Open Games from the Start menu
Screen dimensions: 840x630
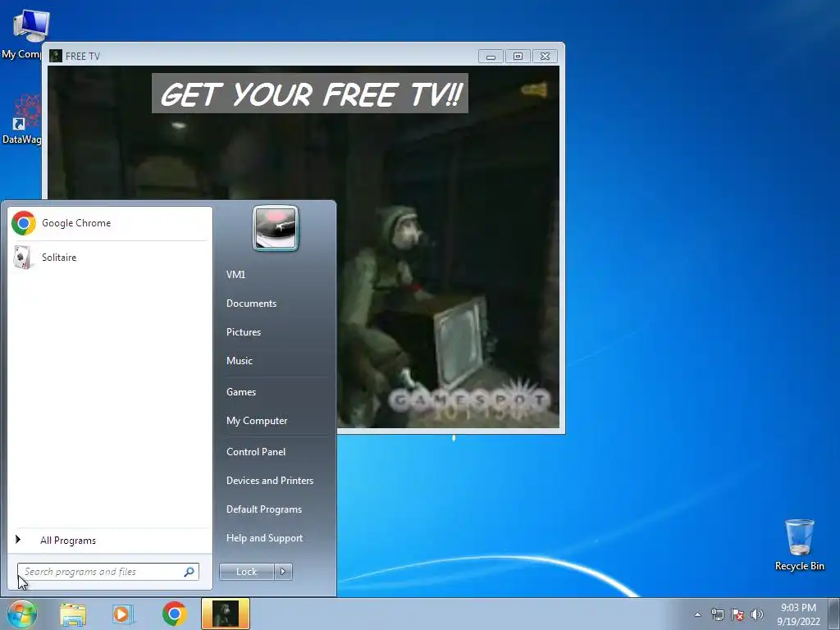click(241, 392)
